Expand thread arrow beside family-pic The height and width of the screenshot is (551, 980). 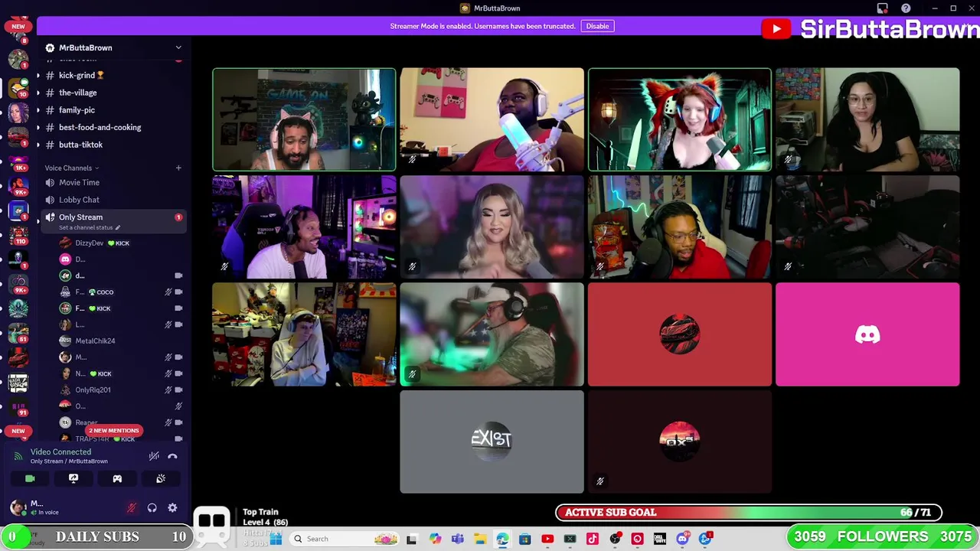(x=38, y=110)
